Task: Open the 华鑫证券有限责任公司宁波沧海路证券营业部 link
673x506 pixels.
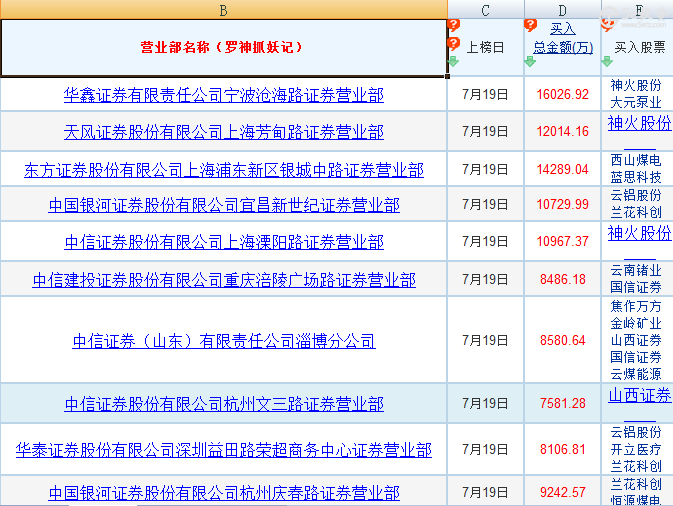Action: click(x=224, y=95)
